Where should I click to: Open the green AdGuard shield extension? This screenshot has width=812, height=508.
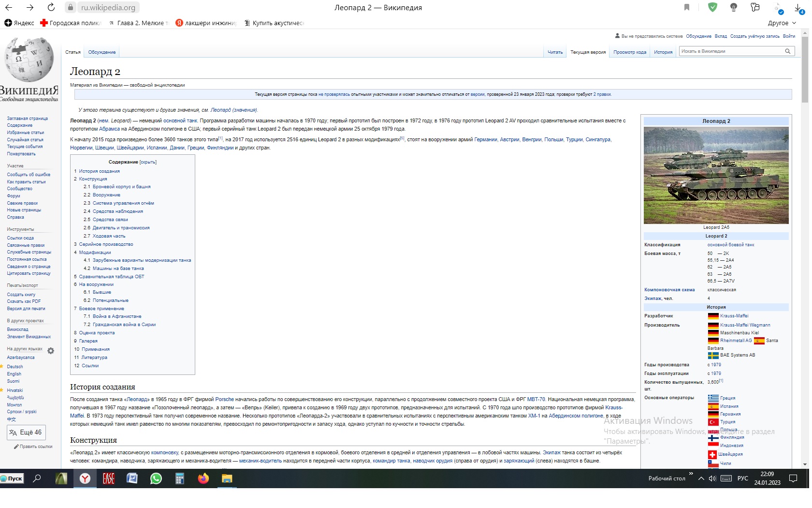712,7
